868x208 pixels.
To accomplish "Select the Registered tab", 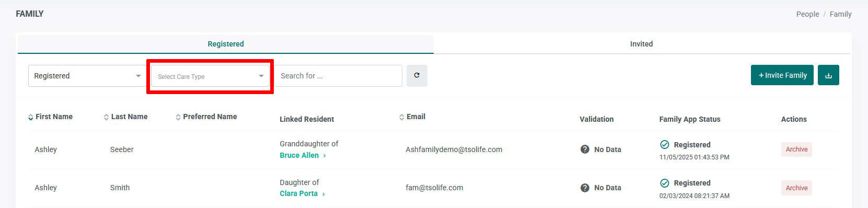I will (x=226, y=44).
